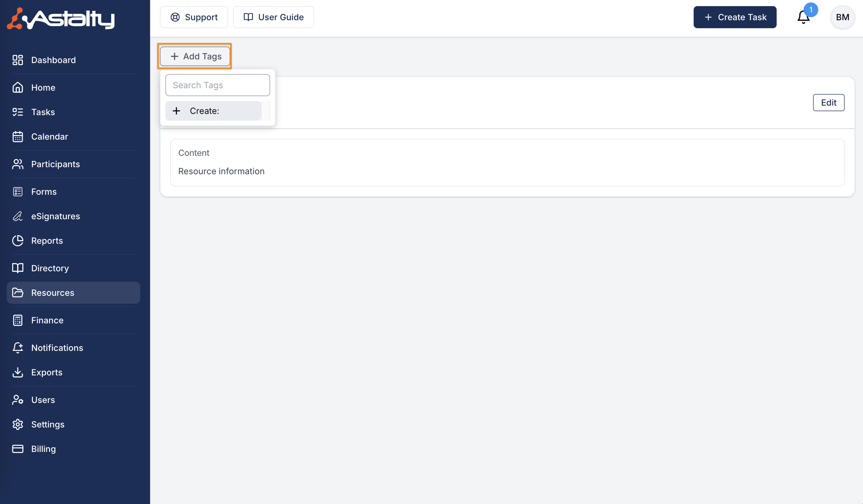Toggle the Add Tags dropdown
Viewport: 863px width, 504px height.
pyautogui.click(x=195, y=56)
